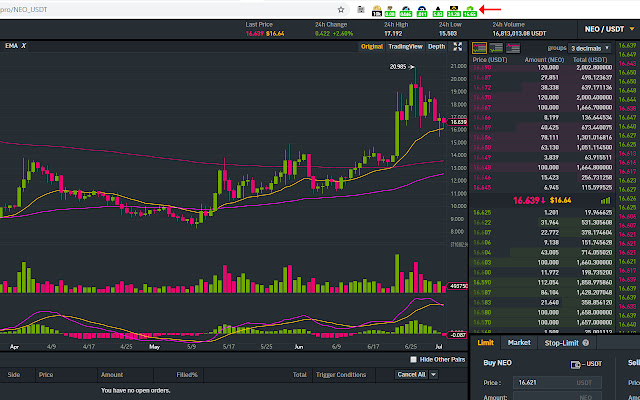Switch chart to the TradingView tab

pyautogui.click(x=404, y=46)
